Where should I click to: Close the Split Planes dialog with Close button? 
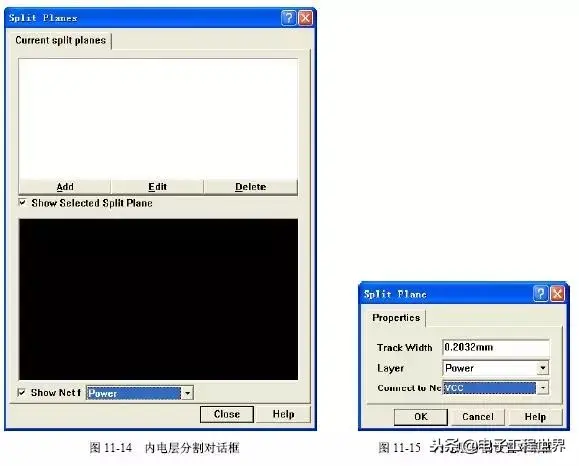tap(227, 414)
